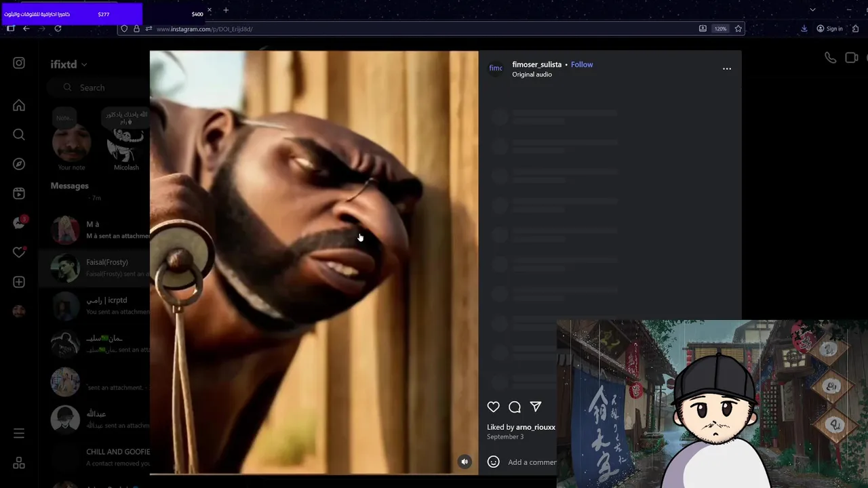Expand the ifixtd account switcher

pos(68,64)
